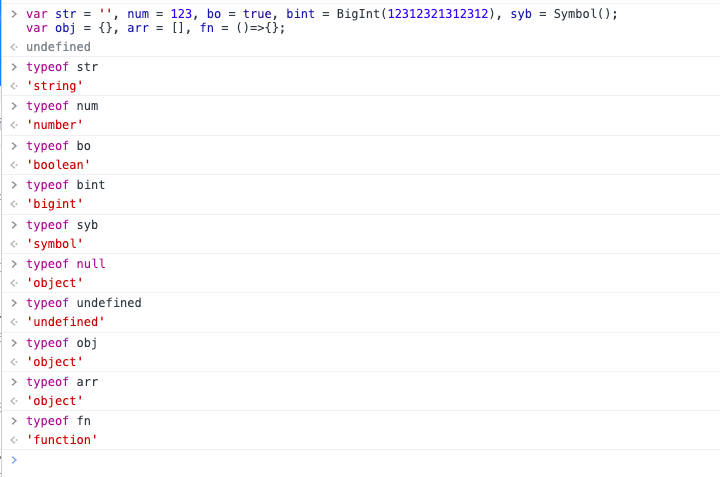The width and height of the screenshot is (720, 477).
Task: Click the input chevron beside 'typeof syb'
Action: tap(14, 225)
